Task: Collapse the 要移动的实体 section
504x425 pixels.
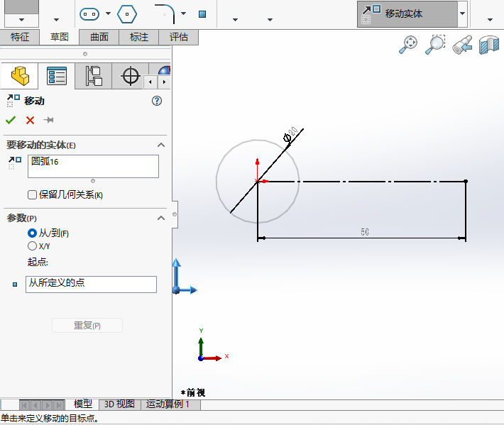Action: pos(161,145)
